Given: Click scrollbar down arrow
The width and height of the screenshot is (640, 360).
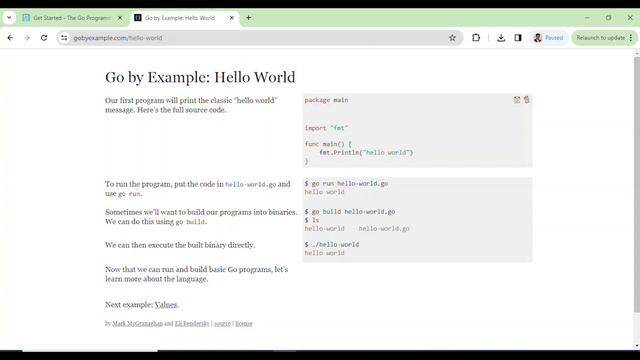Looking at the screenshot, I should [637, 346].
